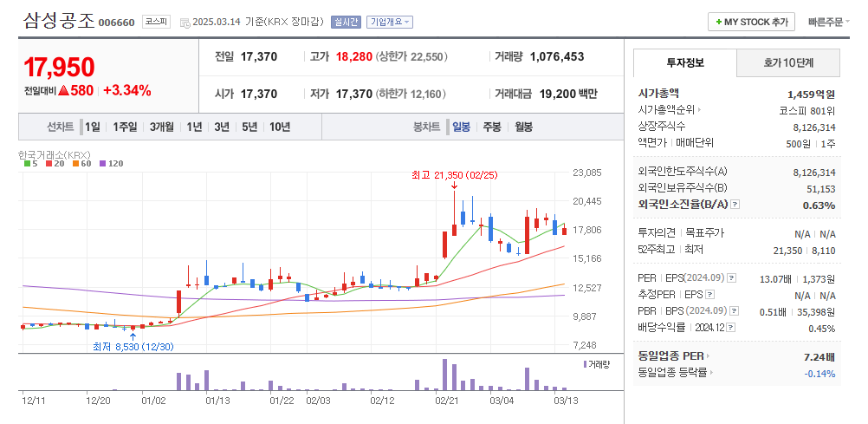
Task: Switch to the 투자정보 tab
Action: [685, 62]
